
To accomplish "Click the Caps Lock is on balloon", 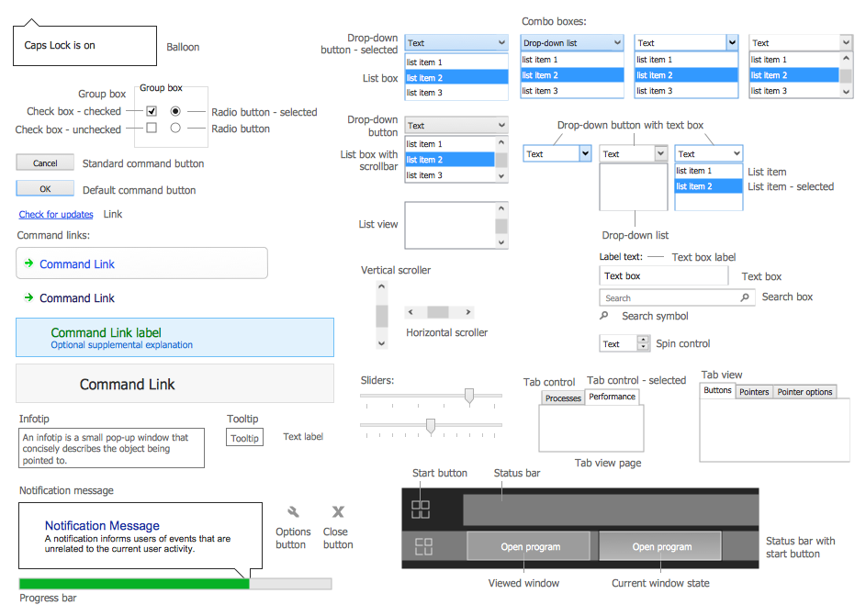I will click(84, 45).
